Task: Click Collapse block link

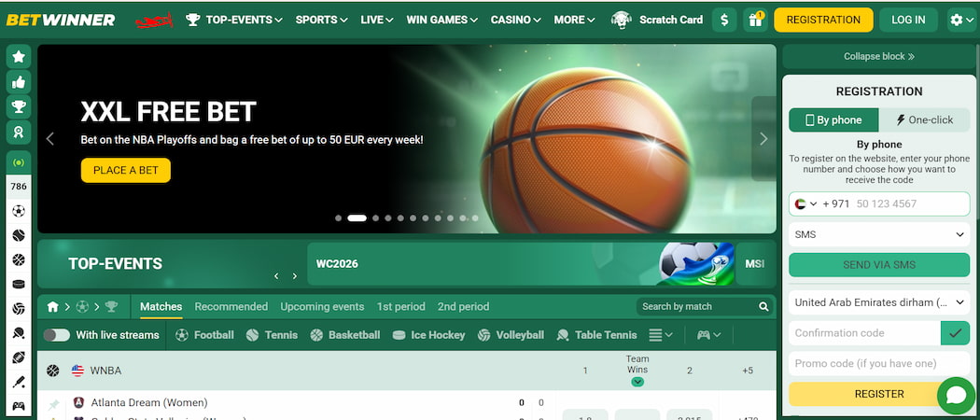Action: click(879, 56)
